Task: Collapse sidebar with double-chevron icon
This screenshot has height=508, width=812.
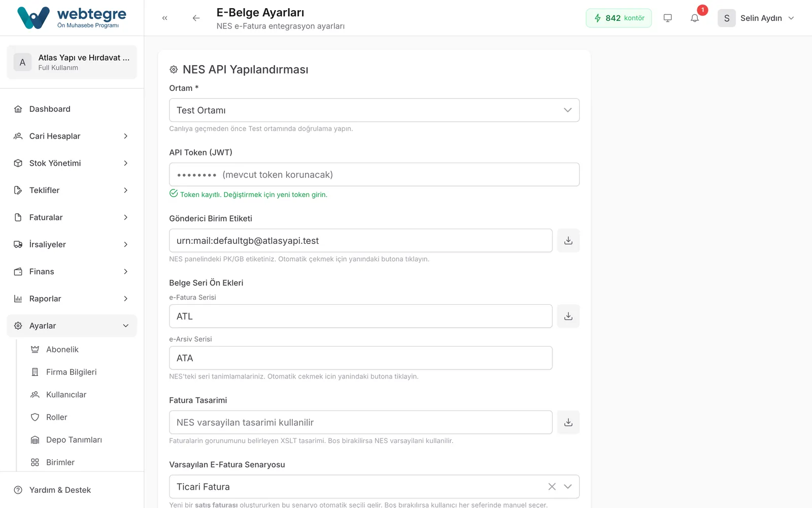Action: click(165, 18)
